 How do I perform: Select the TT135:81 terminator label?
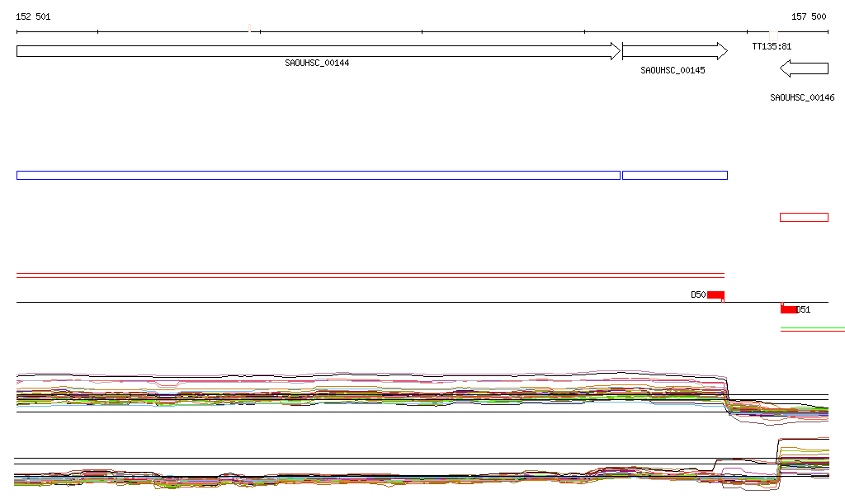point(772,46)
